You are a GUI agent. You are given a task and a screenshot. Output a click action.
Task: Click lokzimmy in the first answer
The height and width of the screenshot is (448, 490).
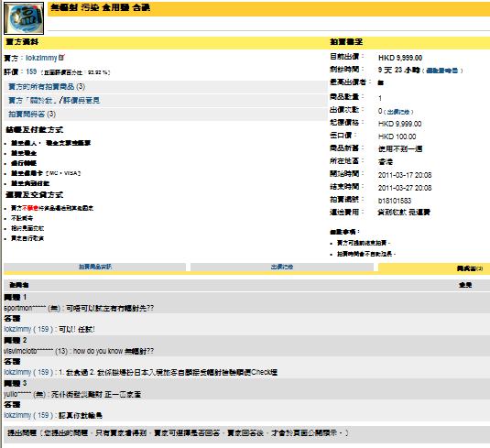17,329
